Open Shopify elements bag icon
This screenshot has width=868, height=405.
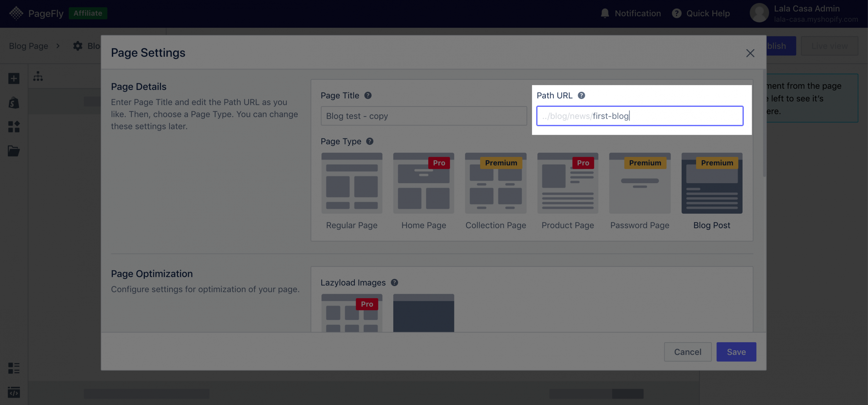coord(14,102)
